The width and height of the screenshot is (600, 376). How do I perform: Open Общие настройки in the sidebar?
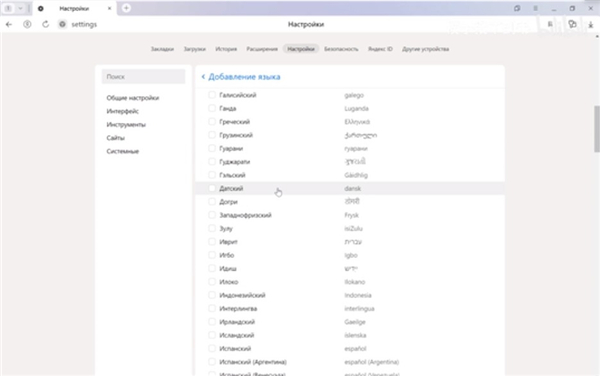[x=133, y=98]
